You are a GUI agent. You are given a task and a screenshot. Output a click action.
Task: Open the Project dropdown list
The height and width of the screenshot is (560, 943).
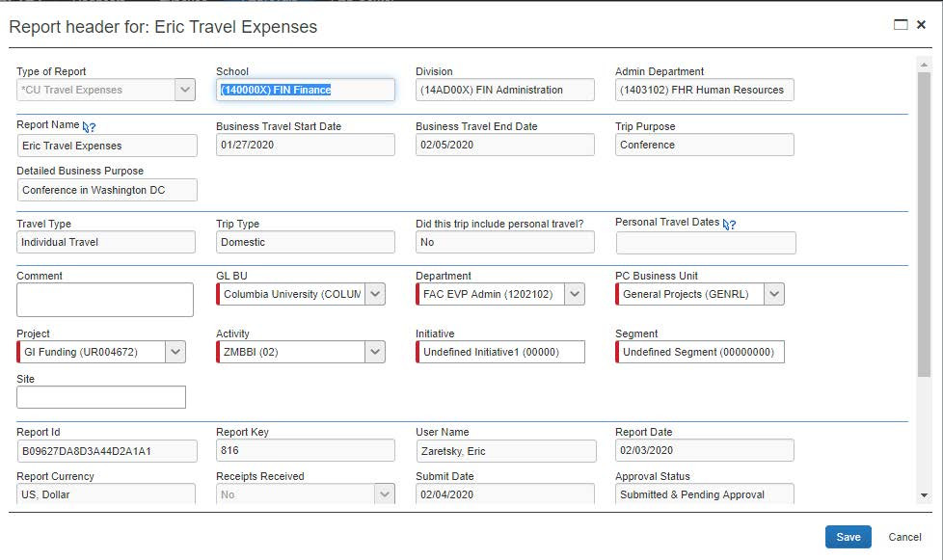coord(175,352)
